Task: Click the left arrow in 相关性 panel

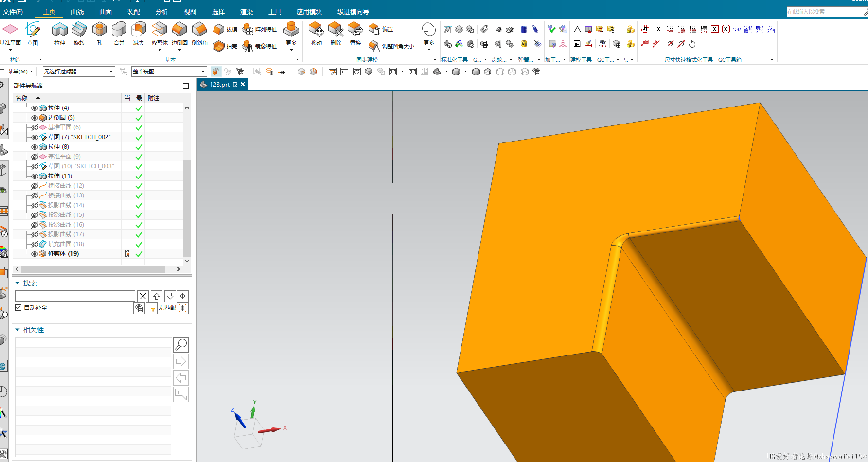Action: pos(181,378)
